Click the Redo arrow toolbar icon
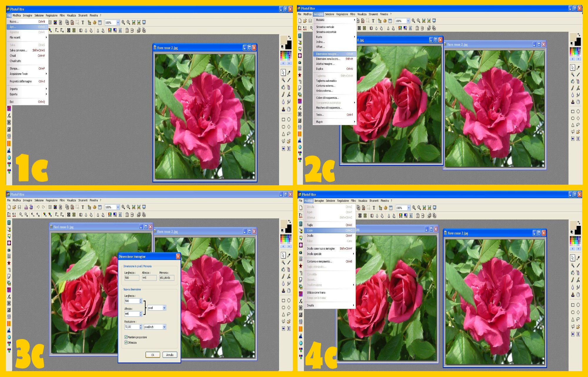Viewport: 588px width, 377px height. (x=43, y=207)
